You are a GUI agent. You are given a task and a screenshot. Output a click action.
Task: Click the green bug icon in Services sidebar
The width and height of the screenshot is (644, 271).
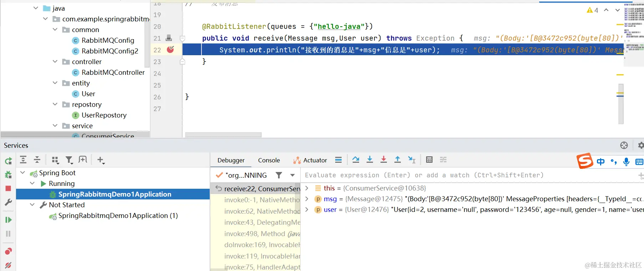(8, 174)
